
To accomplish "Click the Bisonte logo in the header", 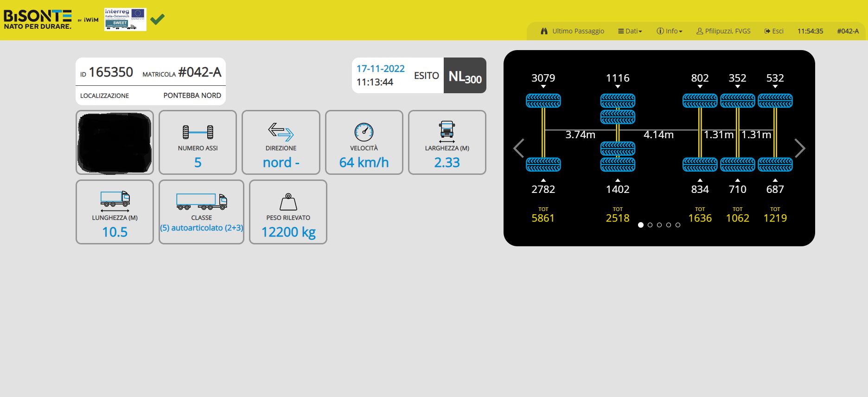I will point(38,19).
